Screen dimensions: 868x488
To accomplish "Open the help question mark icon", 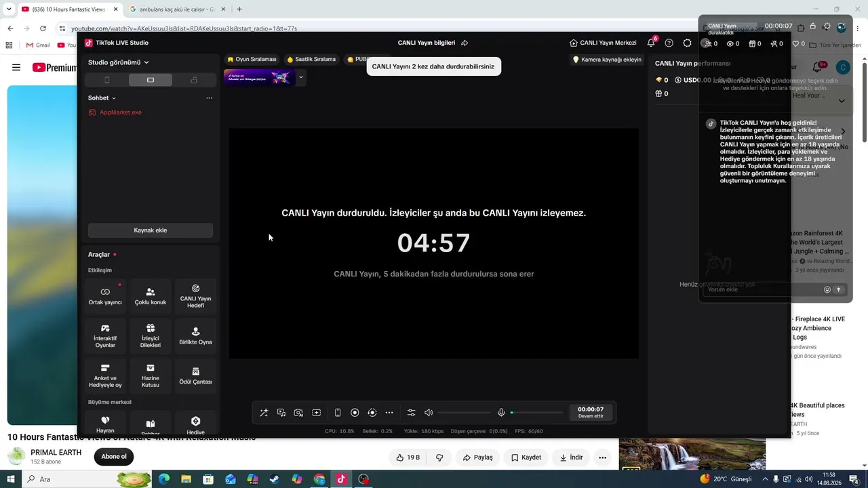I will coord(669,43).
